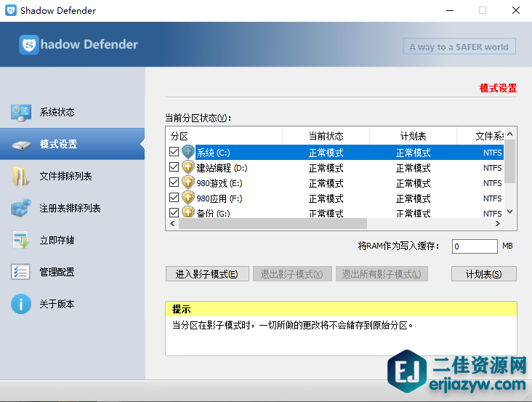Click the 关于版本 info icon
This screenshot has height=402, width=532.
(20, 304)
